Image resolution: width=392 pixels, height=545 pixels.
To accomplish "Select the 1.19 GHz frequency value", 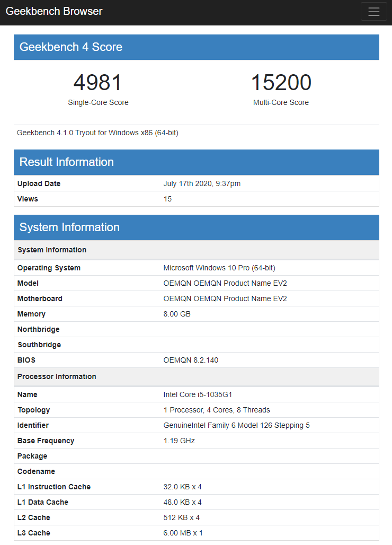I will click(179, 441).
